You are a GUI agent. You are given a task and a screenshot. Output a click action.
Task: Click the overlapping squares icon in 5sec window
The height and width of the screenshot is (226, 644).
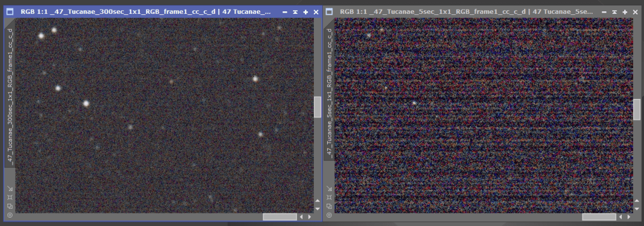tap(329, 206)
